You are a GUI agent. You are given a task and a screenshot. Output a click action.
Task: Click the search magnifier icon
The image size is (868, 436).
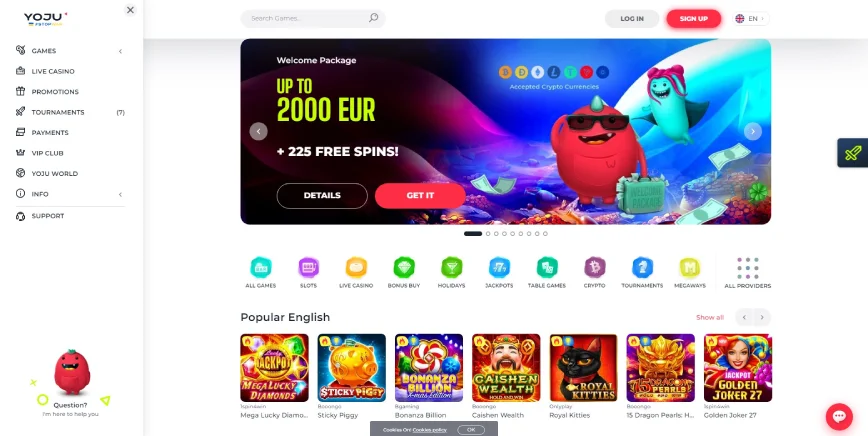(374, 18)
